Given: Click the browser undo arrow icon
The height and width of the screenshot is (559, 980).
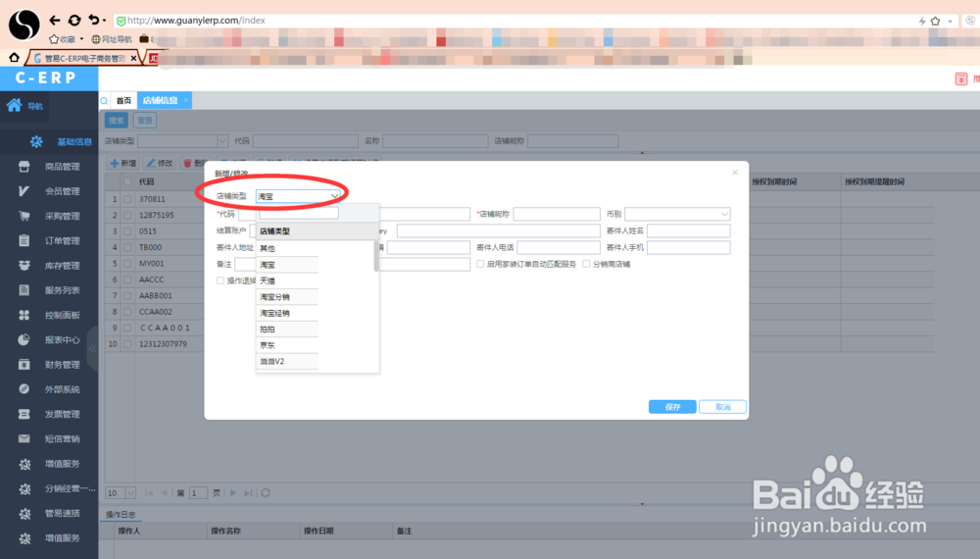Looking at the screenshot, I should point(94,20).
